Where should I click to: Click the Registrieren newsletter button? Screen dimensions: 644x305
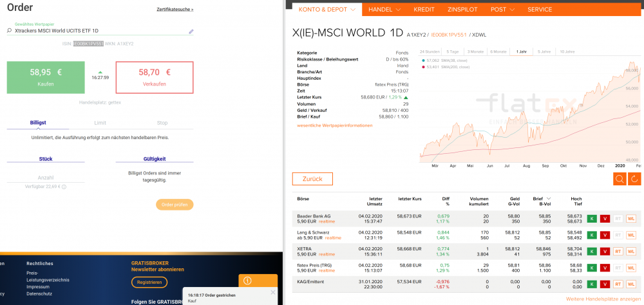point(149,282)
